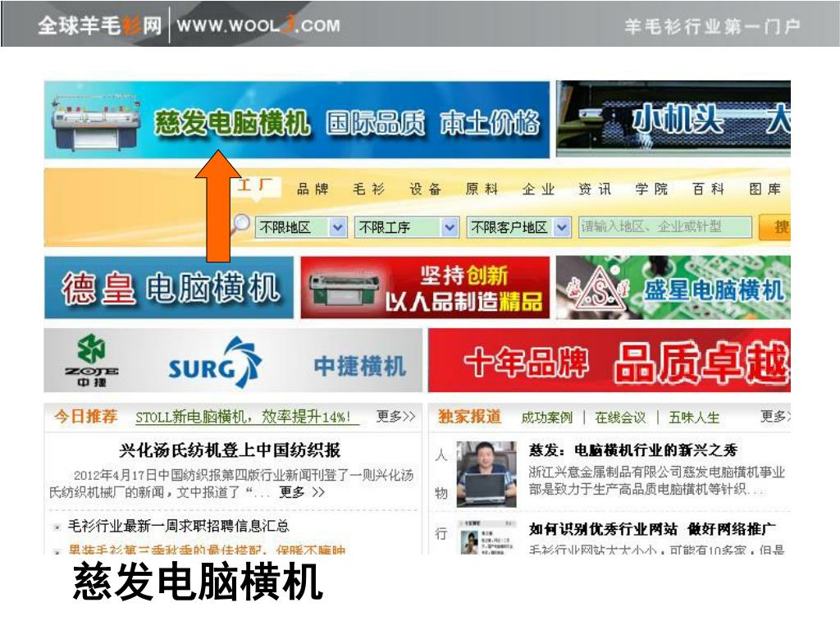The image size is (840, 630).
Task: Open the 在线会议 section link
Action: 620,418
